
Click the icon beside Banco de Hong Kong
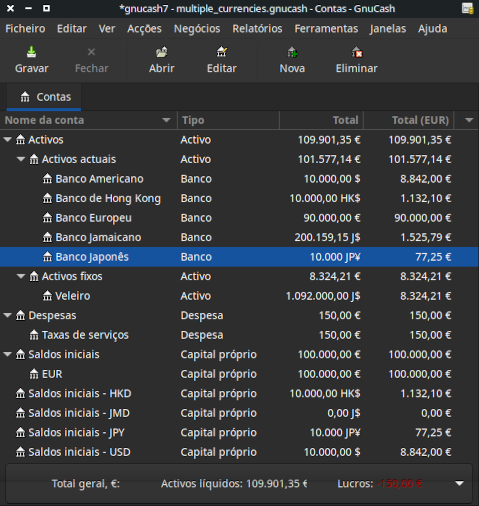click(47, 198)
